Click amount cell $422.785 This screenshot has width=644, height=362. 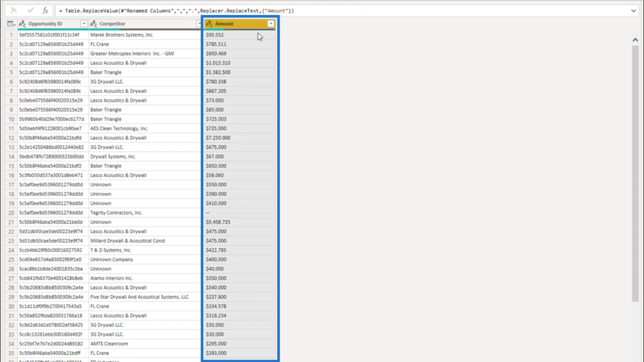(x=216, y=250)
